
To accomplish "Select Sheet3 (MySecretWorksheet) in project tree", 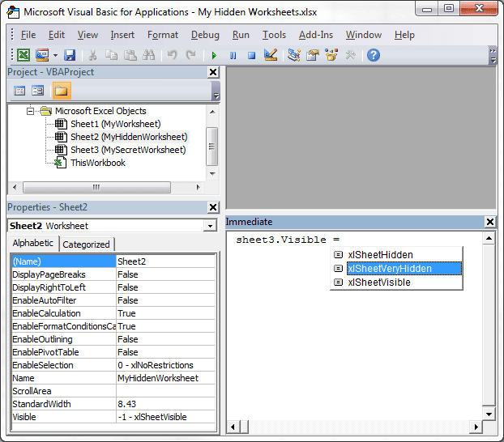I will (x=128, y=150).
